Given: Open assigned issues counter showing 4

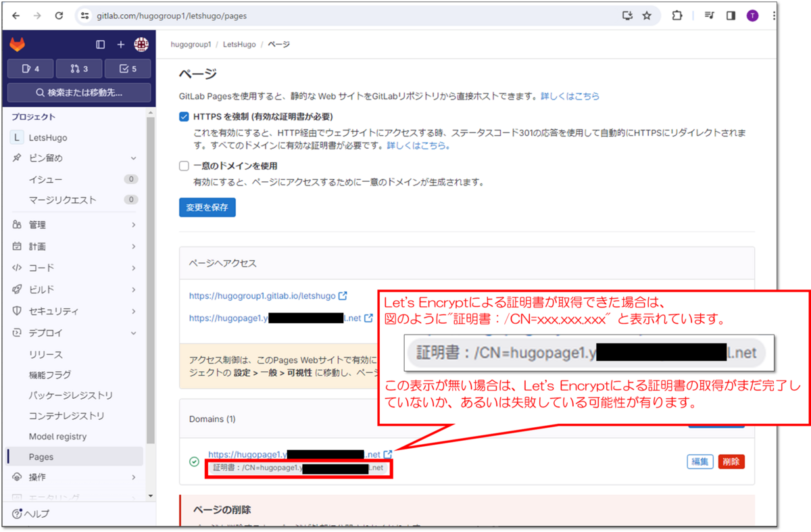Looking at the screenshot, I should [30, 69].
